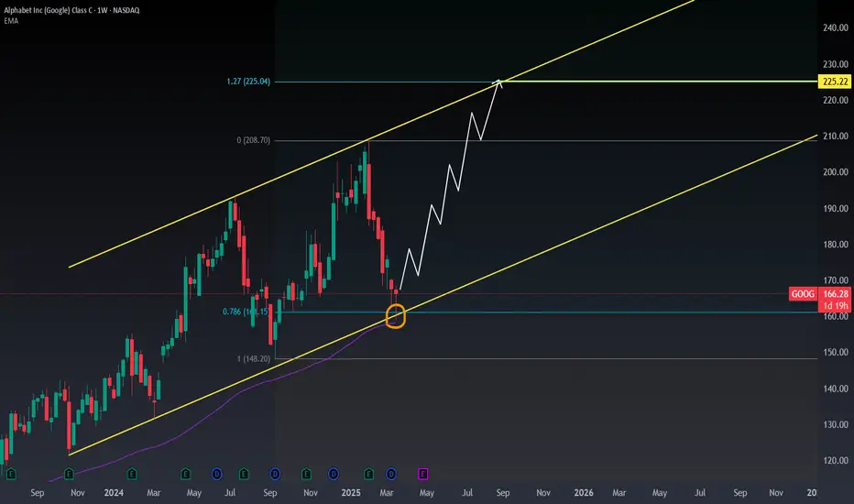
Task: Click the 200.00 price axis label
Action: click(836, 172)
